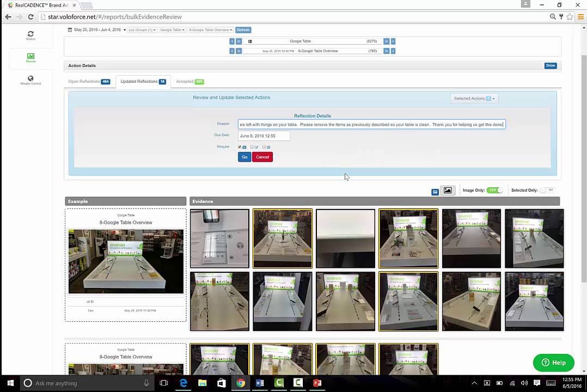Click browser reload page icon

coord(30,17)
